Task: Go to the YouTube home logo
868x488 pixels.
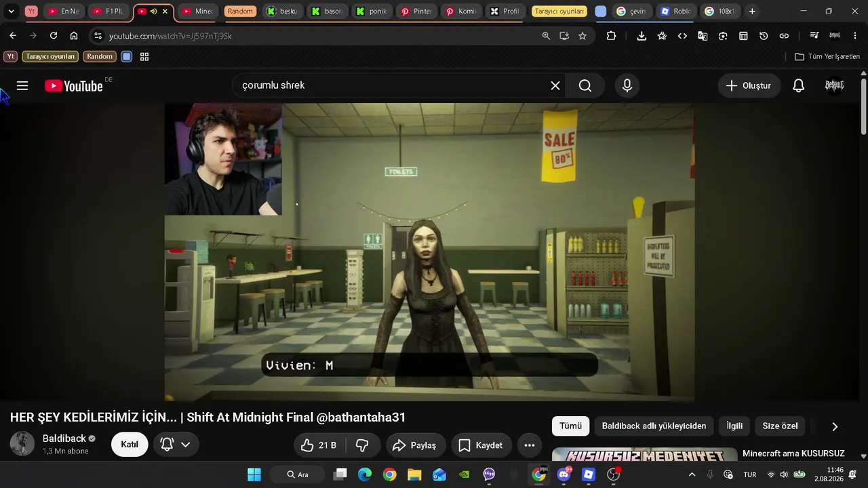Action: point(74,86)
